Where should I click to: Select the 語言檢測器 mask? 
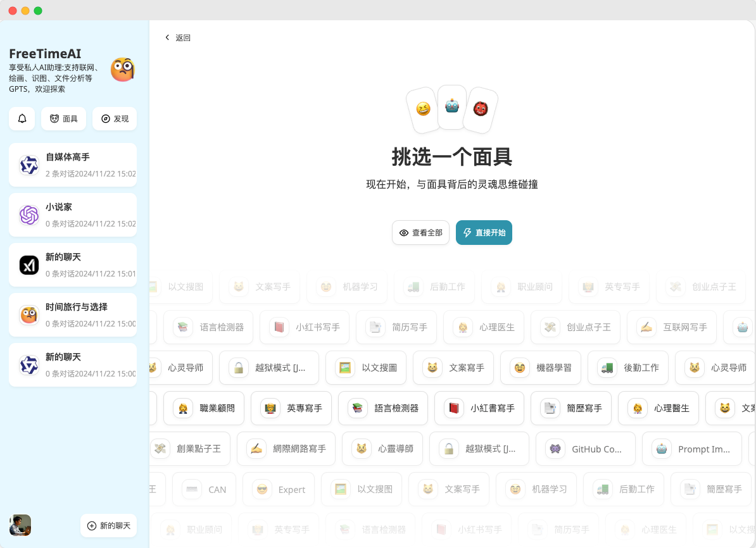(x=383, y=408)
